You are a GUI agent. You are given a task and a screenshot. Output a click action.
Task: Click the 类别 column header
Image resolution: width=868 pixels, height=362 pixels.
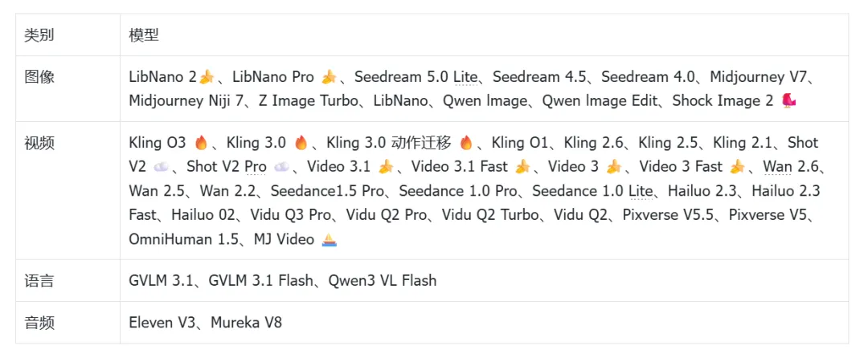tap(39, 35)
